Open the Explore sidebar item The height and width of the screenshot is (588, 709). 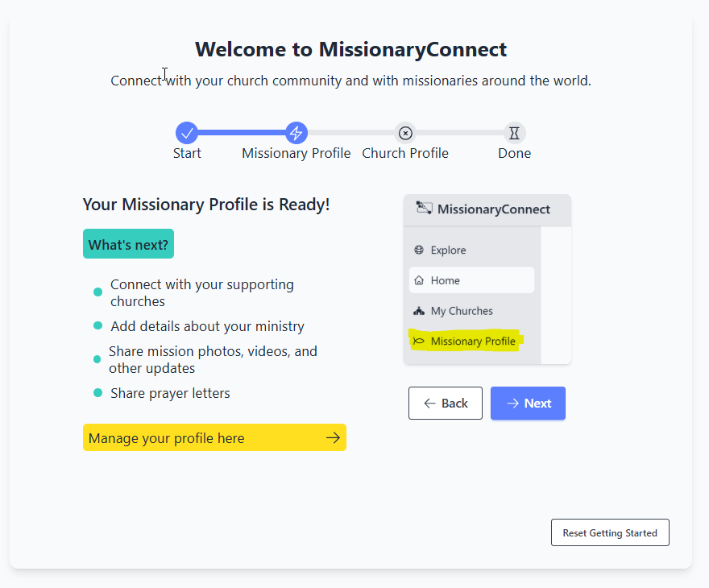pos(448,251)
